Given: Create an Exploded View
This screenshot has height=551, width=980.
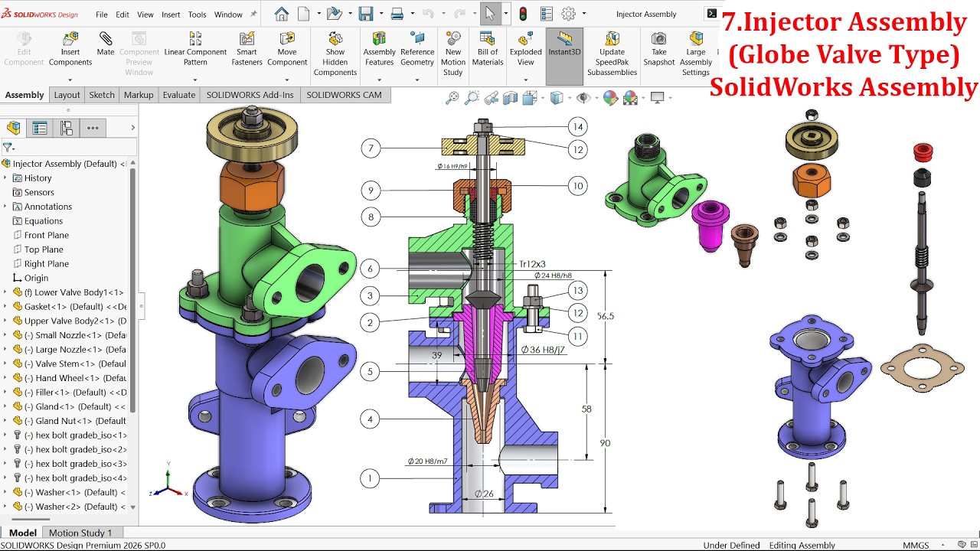Looking at the screenshot, I should [x=525, y=49].
